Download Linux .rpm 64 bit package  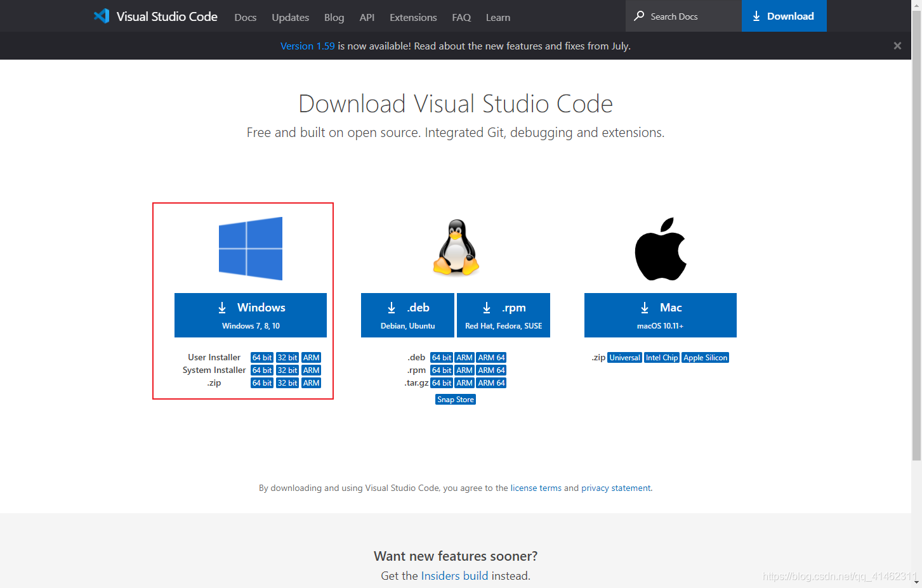pos(442,370)
